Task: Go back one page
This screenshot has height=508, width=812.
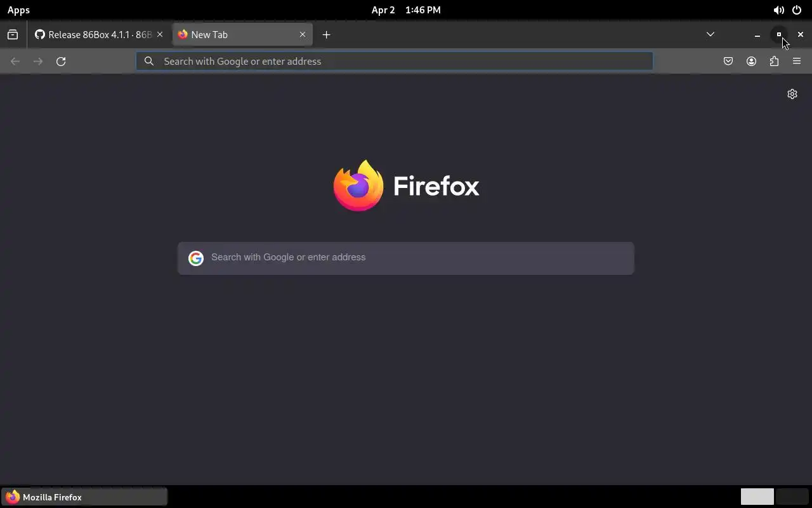Action: tap(15, 61)
